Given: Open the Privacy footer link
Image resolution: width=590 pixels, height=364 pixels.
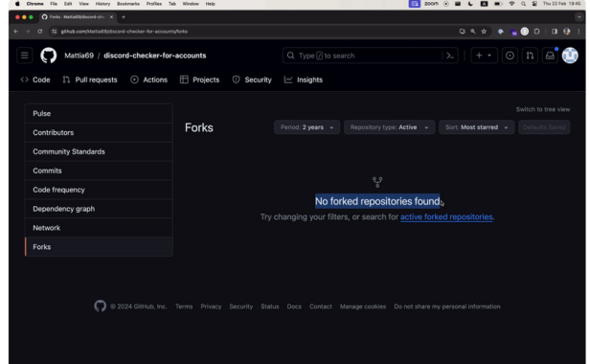Looking at the screenshot, I should click(211, 307).
